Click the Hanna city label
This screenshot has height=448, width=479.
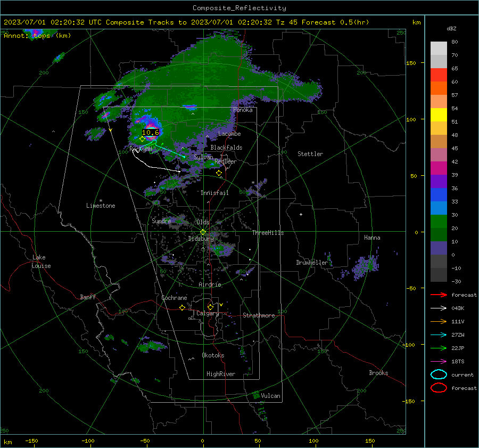(x=372, y=238)
